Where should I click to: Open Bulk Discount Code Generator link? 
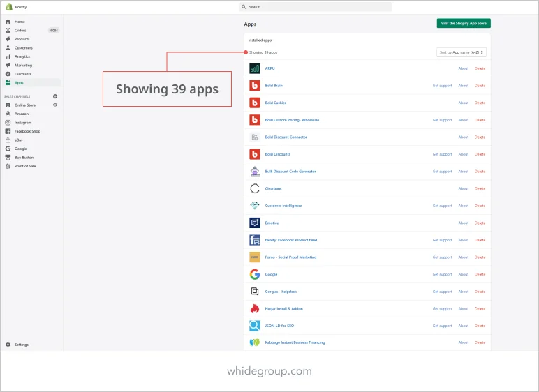pyautogui.click(x=290, y=172)
